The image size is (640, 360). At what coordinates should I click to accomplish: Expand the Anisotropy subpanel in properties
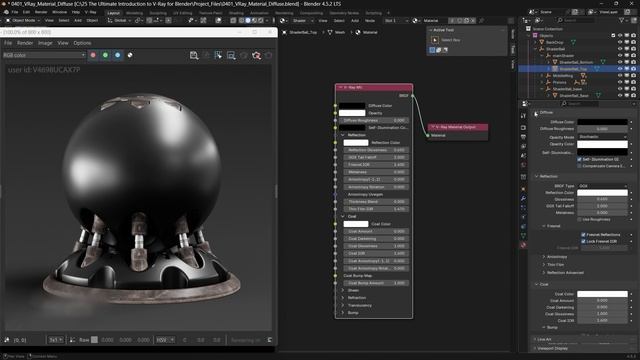pyautogui.click(x=544, y=257)
